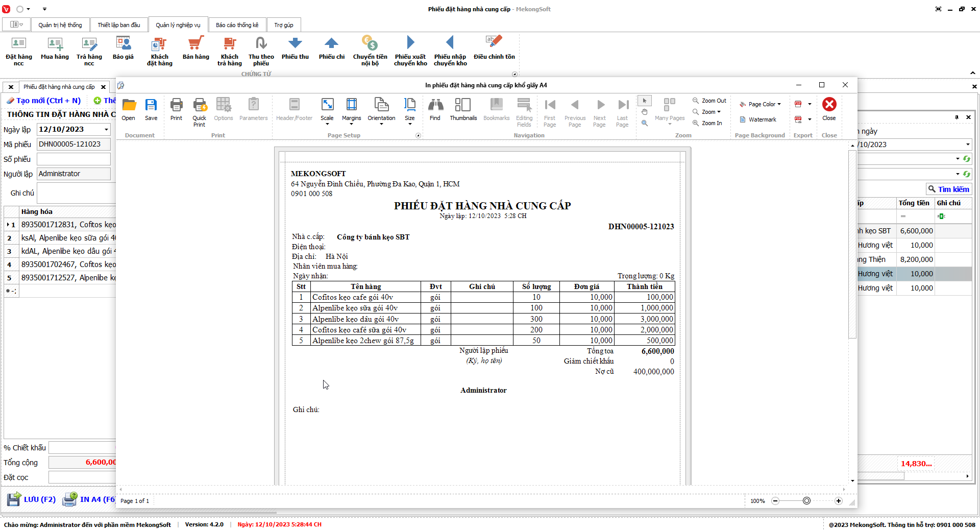Open Phiếu chi payment voucher
This screenshot has height=530, width=980.
point(332,49)
